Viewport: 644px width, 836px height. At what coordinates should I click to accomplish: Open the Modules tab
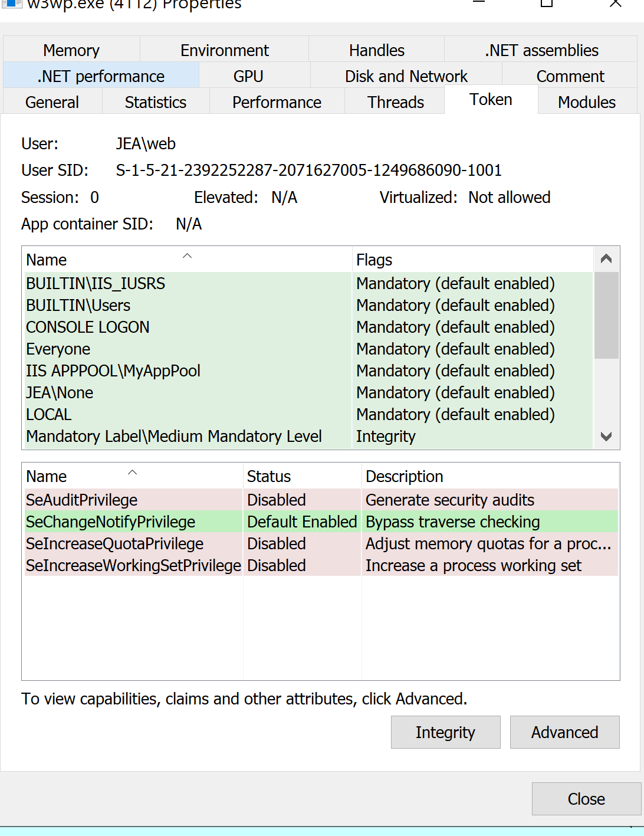pos(586,101)
